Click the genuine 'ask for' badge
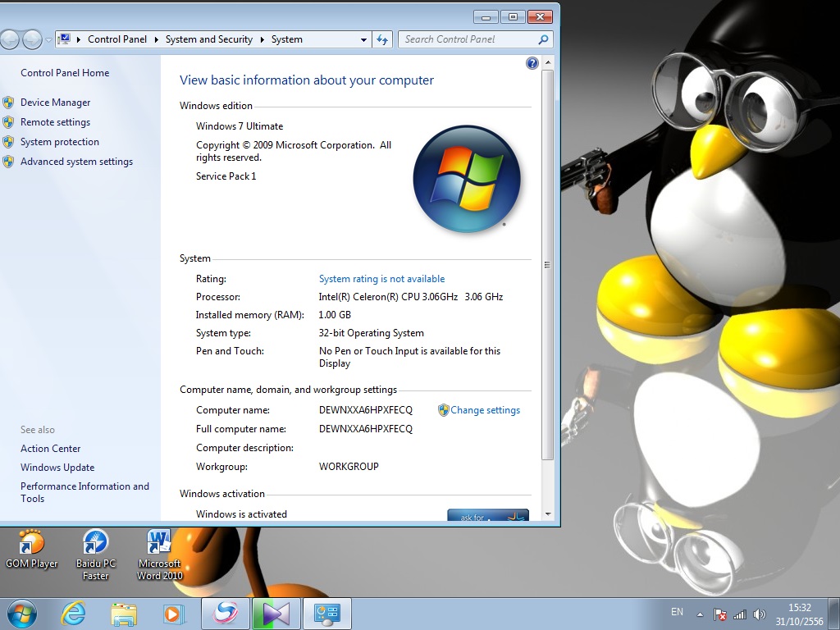The width and height of the screenshot is (840, 630). pyautogui.click(x=488, y=515)
